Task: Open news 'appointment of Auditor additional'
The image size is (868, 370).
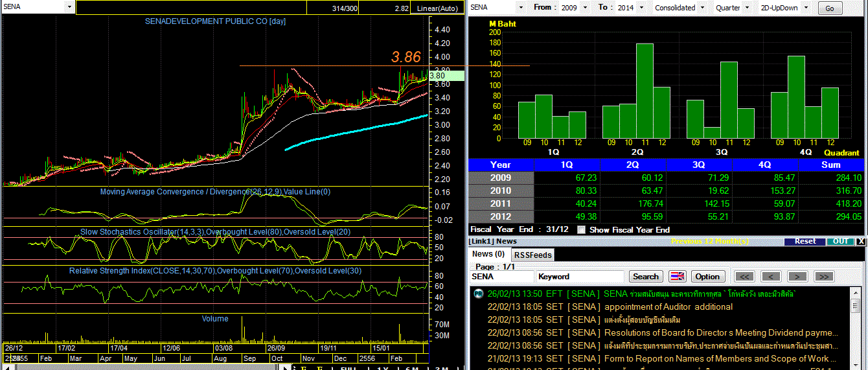Action: coord(668,306)
